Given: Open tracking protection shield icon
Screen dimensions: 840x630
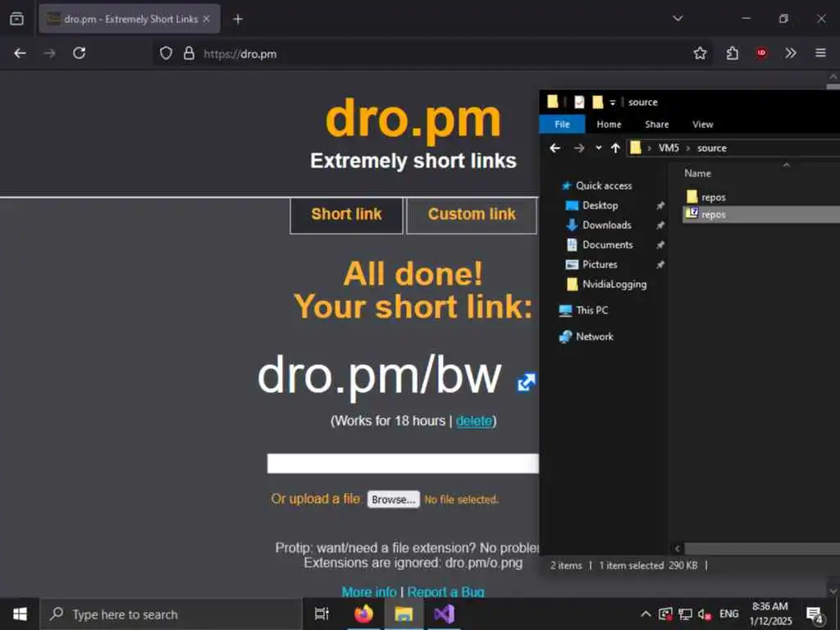Looking at the screenshot, I should pyautogui.click(x=166, y=53).
